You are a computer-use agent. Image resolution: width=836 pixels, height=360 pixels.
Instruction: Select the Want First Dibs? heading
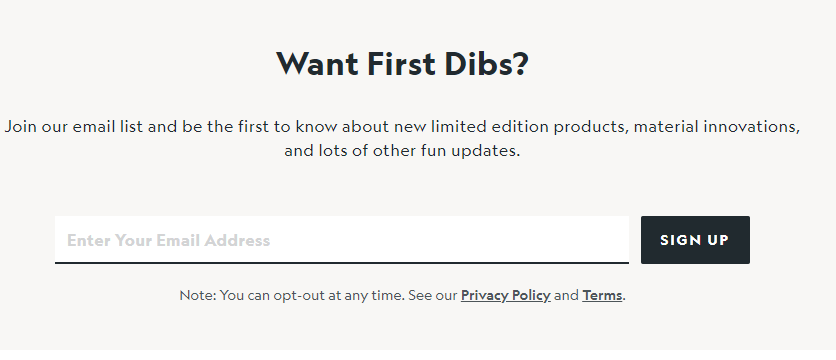coord(403,63)
